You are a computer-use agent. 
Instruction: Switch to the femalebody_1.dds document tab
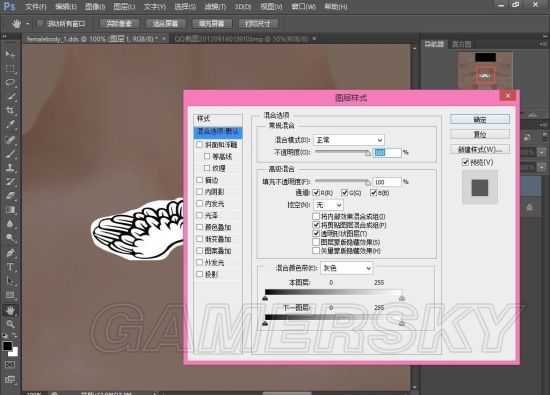pyautogui.click(x=92, y=39)
